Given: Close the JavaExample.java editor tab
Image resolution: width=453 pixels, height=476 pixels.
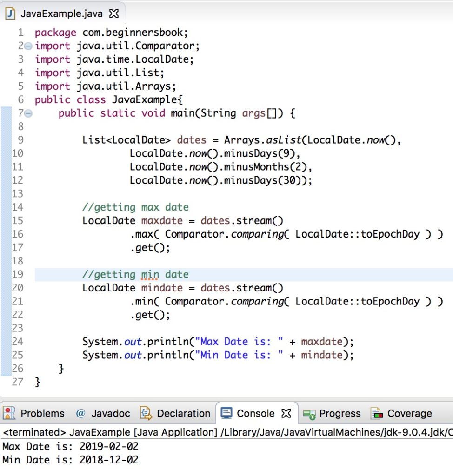Looking at the screenshot, I should (114, 13).
